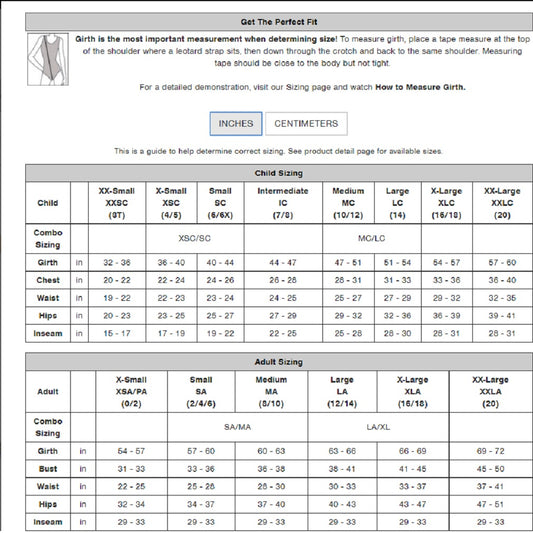Click the child Medium girth 47 - 51 cell
533x533 pixels.
348,262
